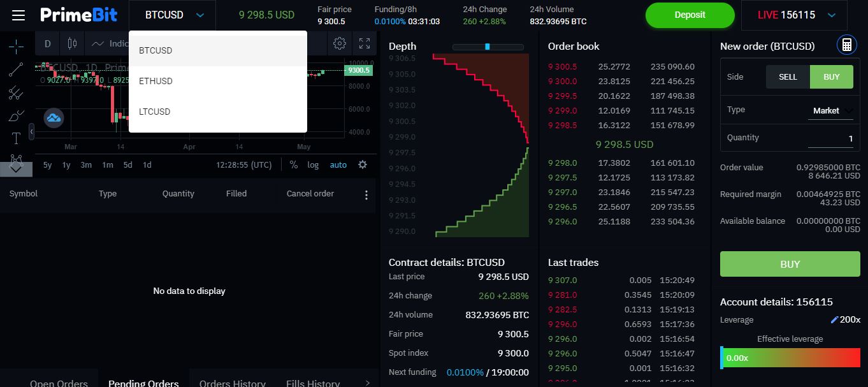
Task: Open the hamburger main menu
Action: pyautogui.click(x=18, y=15)
